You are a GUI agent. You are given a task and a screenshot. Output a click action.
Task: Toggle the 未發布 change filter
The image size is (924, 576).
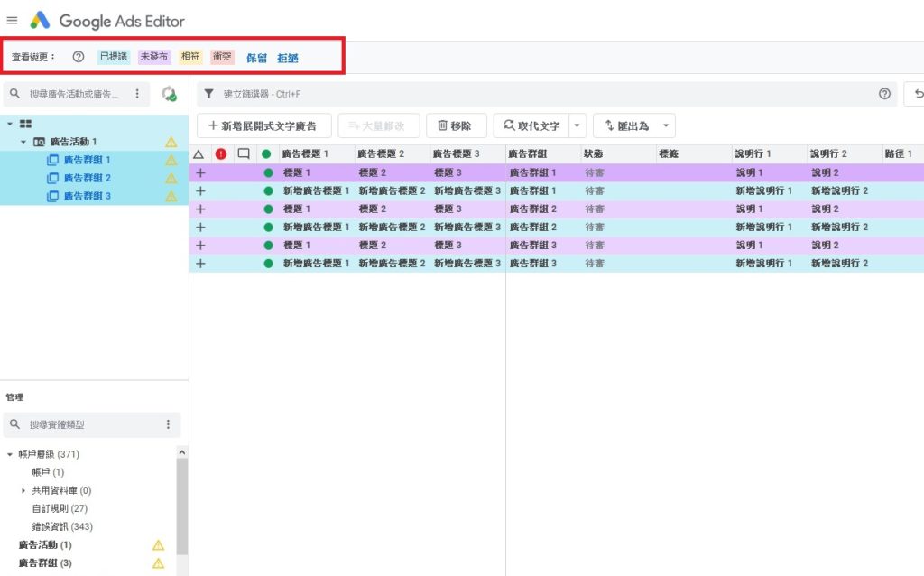(x=154, y=57)
